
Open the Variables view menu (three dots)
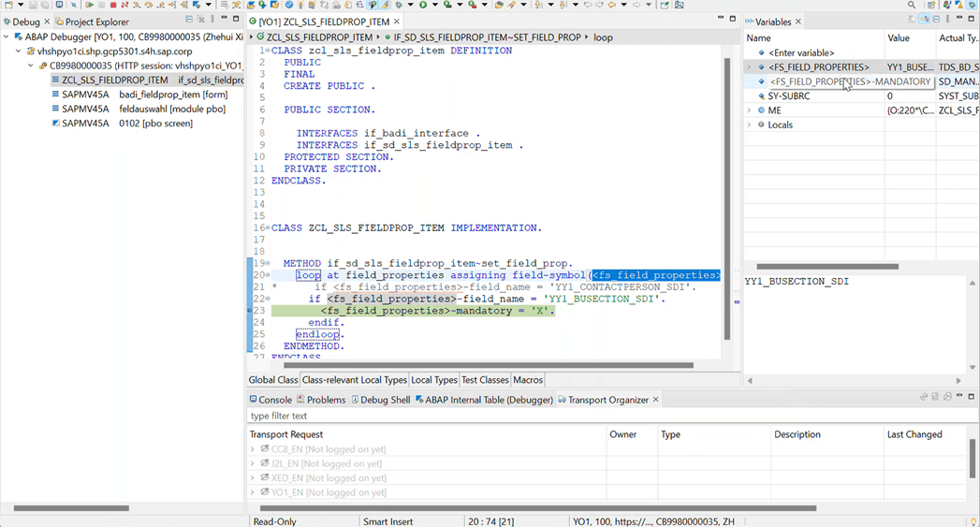(x=947, y=20)
